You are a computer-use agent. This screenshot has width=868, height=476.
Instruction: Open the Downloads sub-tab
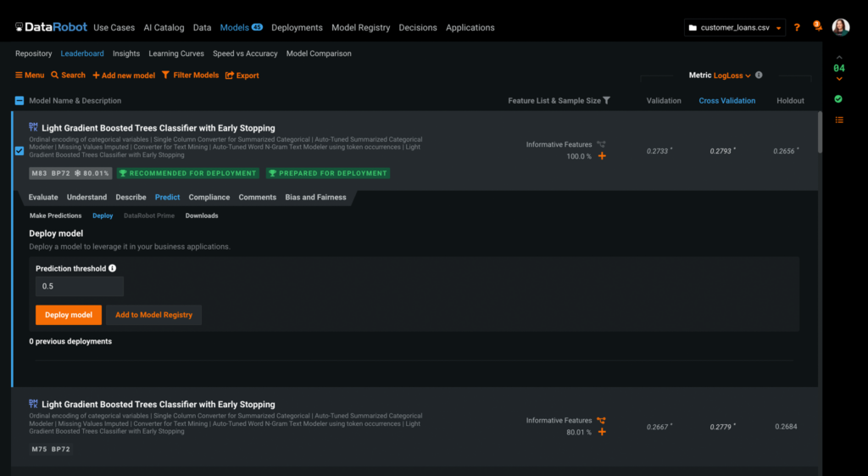[x=202, y=216]
